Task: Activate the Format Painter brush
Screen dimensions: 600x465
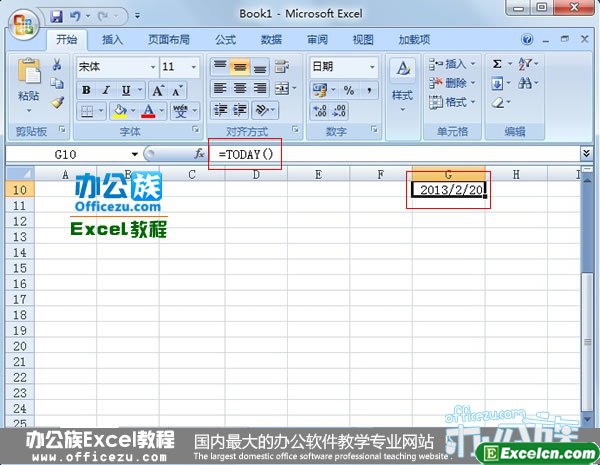Action: [x=57, y=102]
